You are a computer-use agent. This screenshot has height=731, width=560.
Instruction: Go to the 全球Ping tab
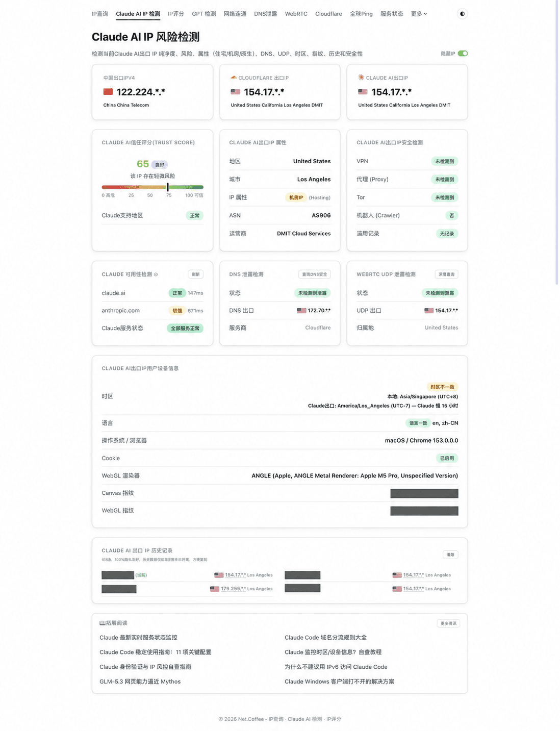coord(361,14)
